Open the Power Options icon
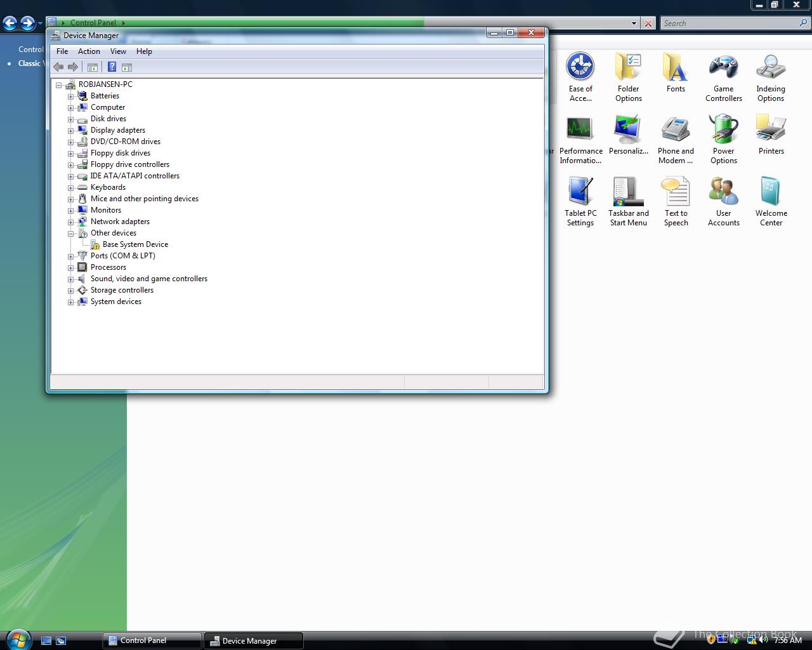 click(723, 140)
